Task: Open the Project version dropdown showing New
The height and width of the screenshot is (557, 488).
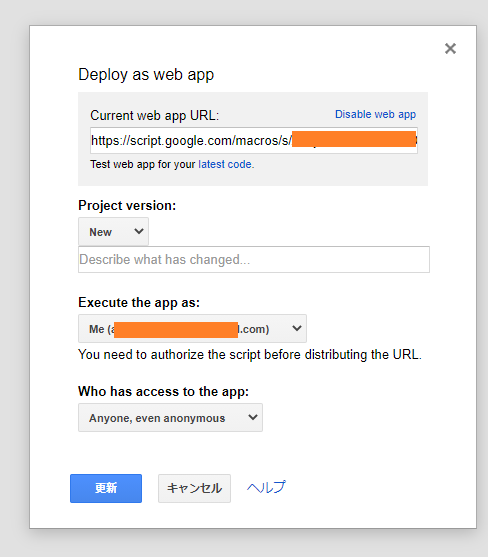Action: (x=113, y=232)
